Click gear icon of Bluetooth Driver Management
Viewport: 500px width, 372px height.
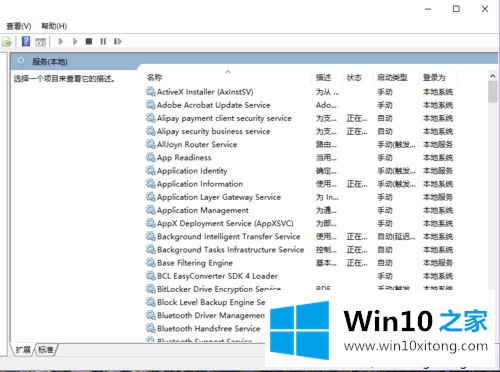(151, 315)
